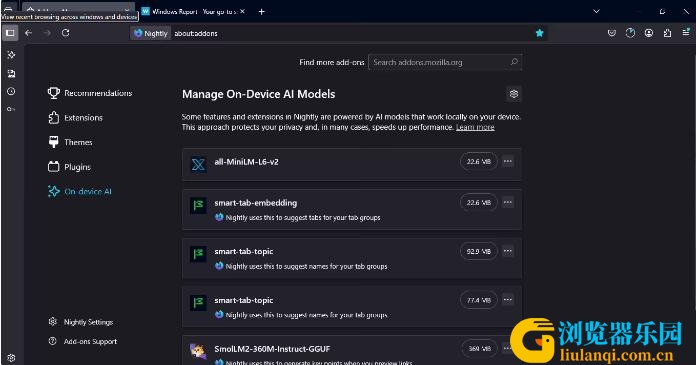
Task: Click the smart-tab-embedding model icon
Action: (198, 206)
